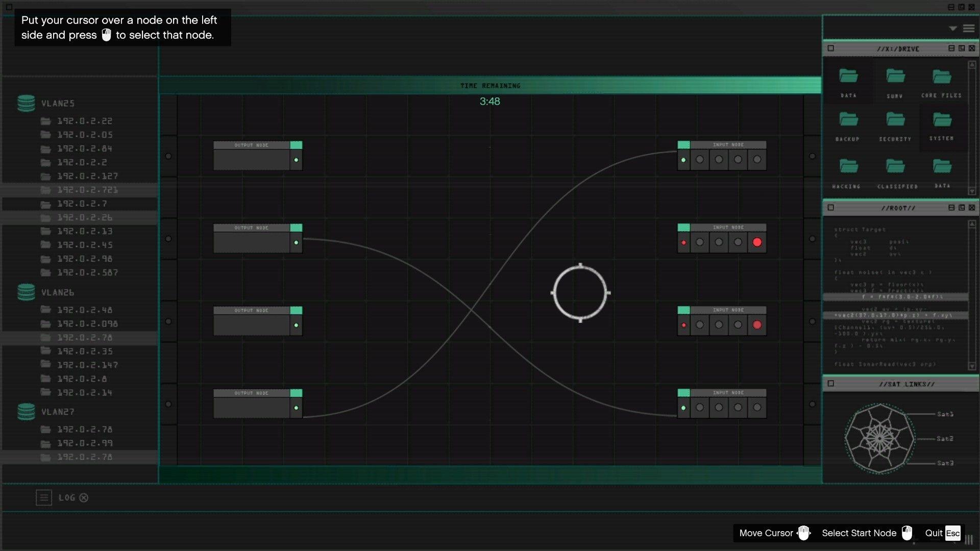Click Select Start Node prompt
This screenshot has width=980, height=551.
click(x=867, y=533)
